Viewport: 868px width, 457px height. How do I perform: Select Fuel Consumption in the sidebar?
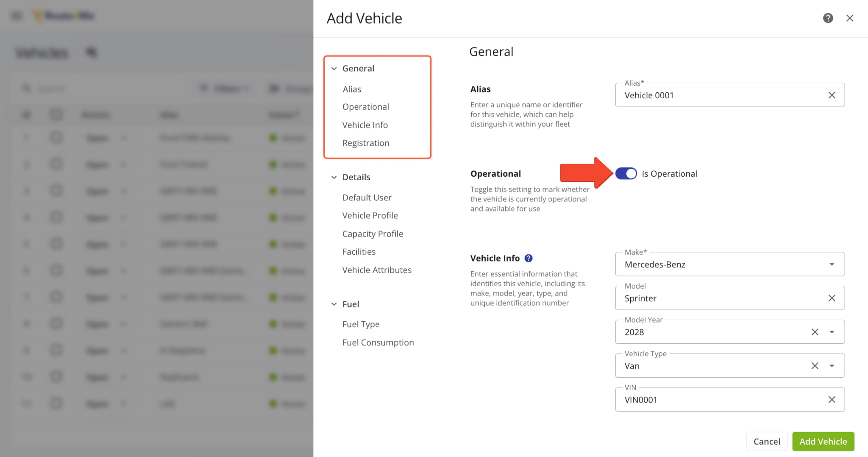coord(378,342)
